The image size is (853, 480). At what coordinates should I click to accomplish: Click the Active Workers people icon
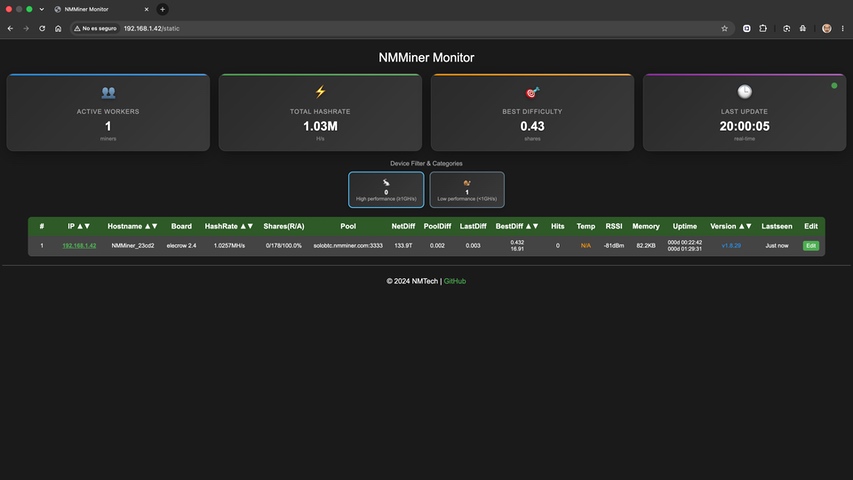(108, 93)
